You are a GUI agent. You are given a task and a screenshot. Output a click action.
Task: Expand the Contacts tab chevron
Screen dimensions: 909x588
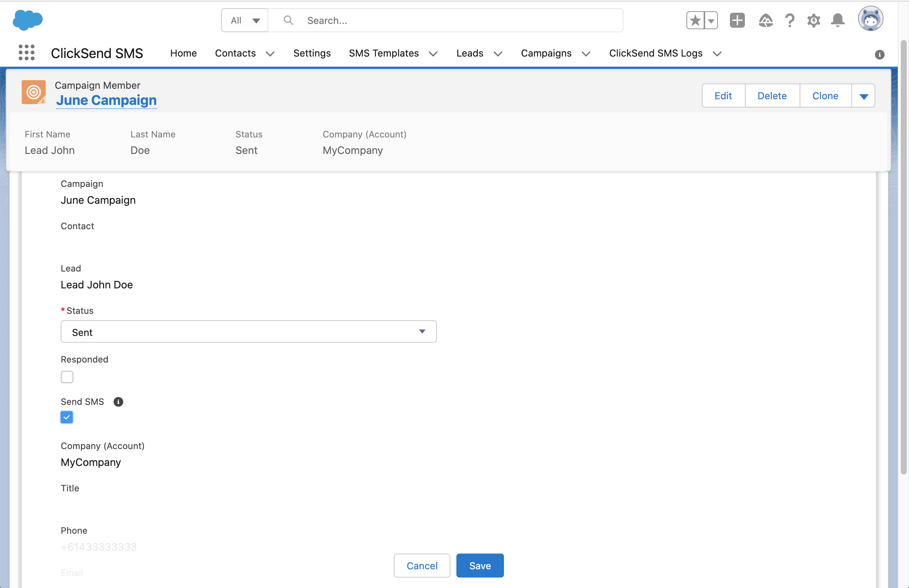point(270,54)
